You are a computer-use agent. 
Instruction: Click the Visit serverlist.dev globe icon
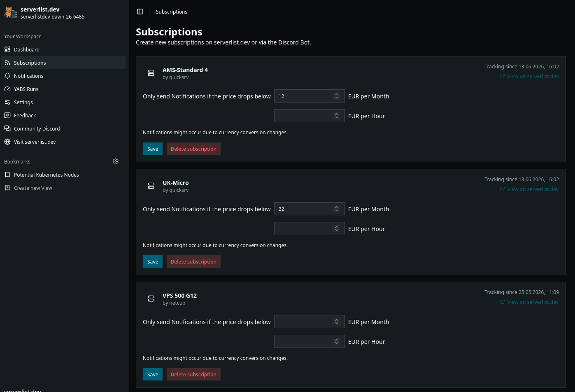[7, 142]
